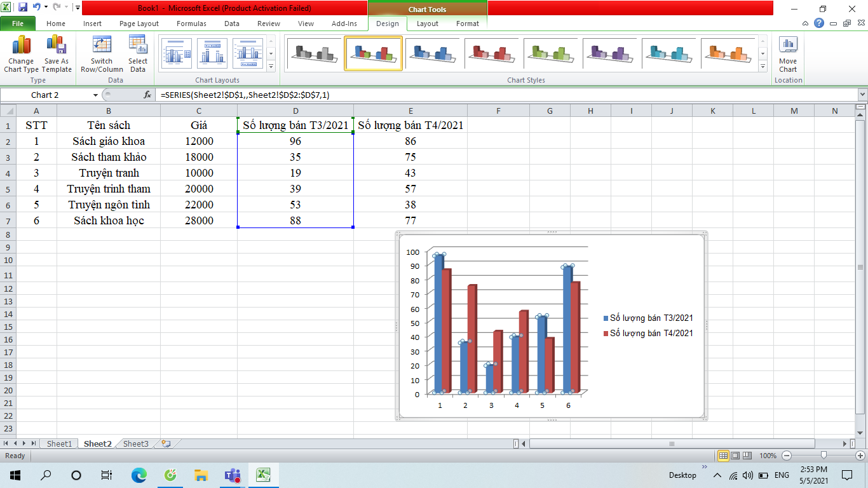Minimize the ribbon caret icon
This screenshot has height=488, width=868.
806,24
